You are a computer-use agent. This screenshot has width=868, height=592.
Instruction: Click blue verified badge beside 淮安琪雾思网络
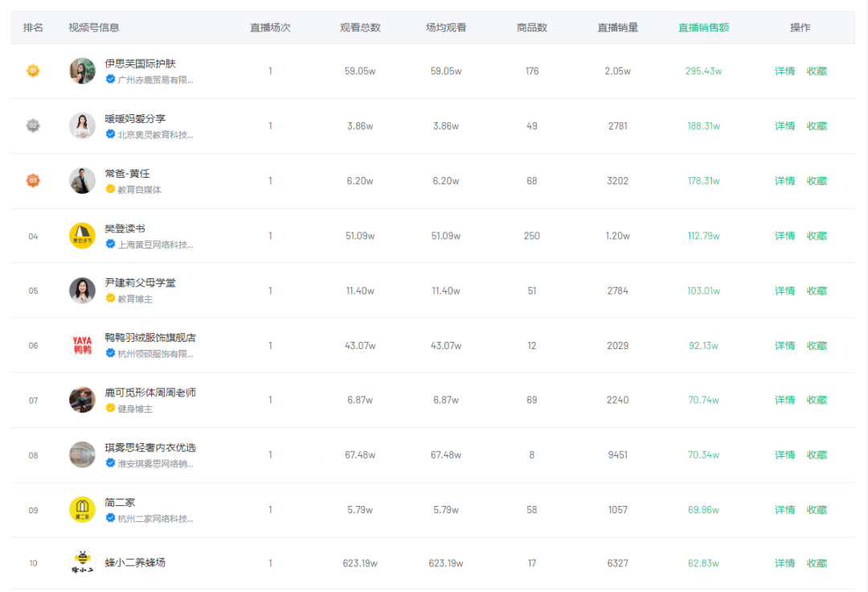tap(110, 463)
